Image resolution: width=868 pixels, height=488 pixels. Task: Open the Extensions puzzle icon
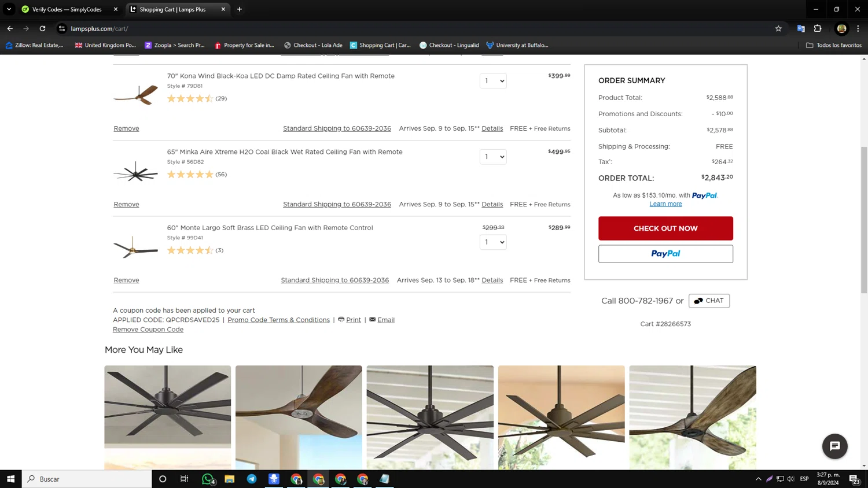pos(818,28)
